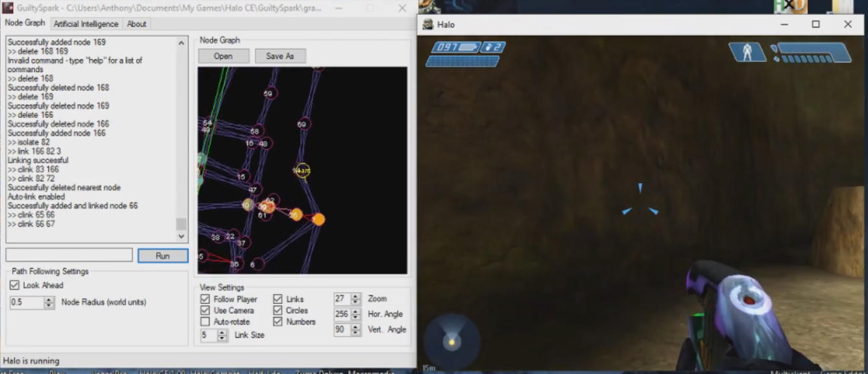Click the aiming reticle in Halo
This screenshot has width=868, height=374.
pos(640,201)
